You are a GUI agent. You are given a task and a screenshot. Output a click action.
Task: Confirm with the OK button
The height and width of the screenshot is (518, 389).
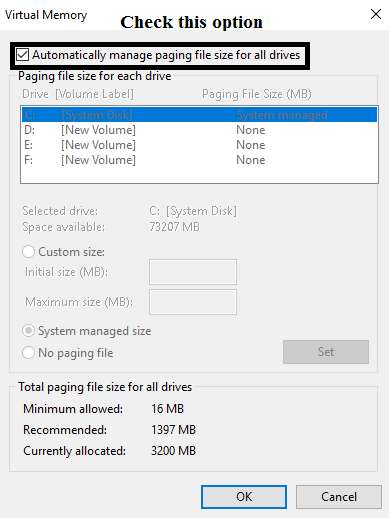pyautogui.click(x=244, y=497)
